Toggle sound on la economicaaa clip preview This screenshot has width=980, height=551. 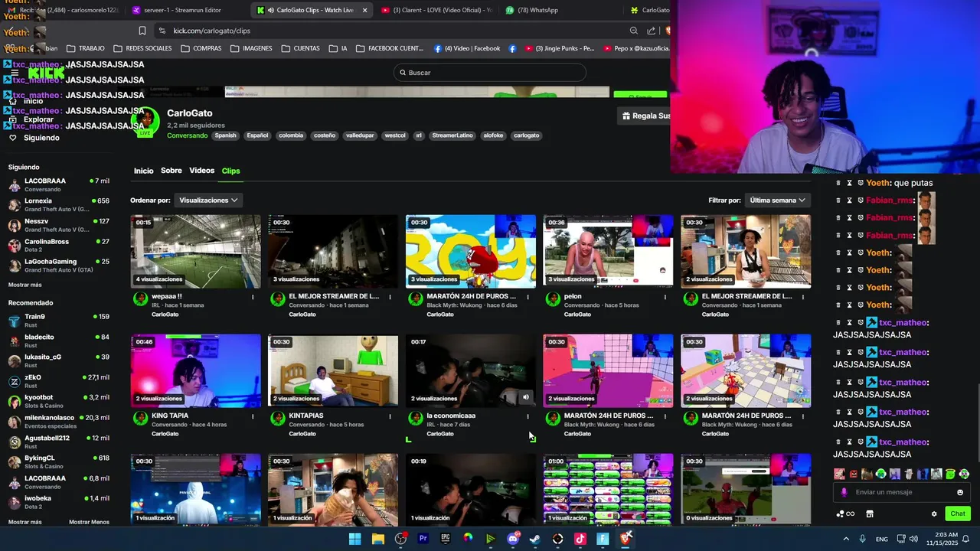[525, 397]
